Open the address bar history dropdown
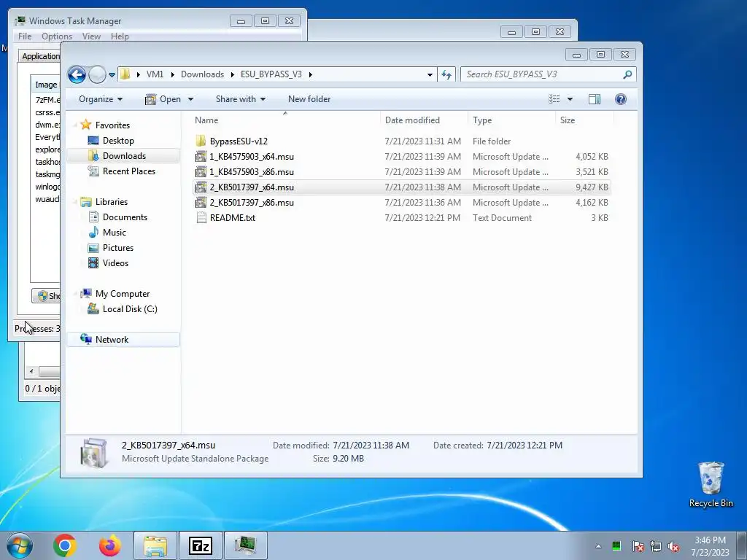This screenshot has height=560, width=747. (x=430, y=74)
